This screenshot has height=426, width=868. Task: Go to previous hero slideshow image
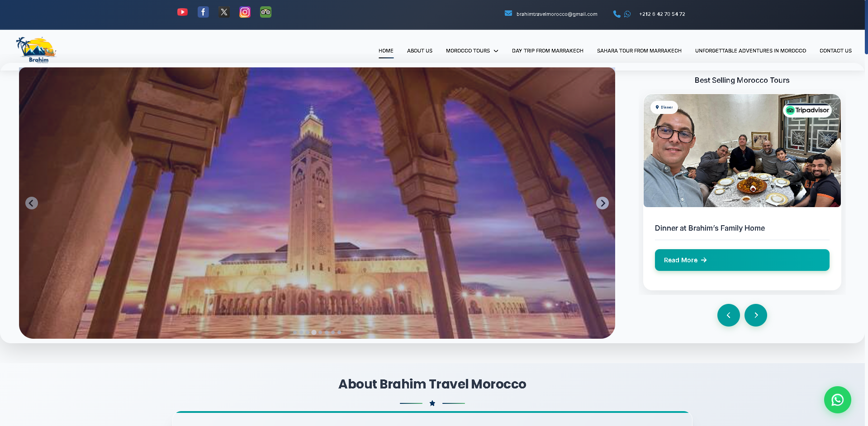[x=32, y=203]
